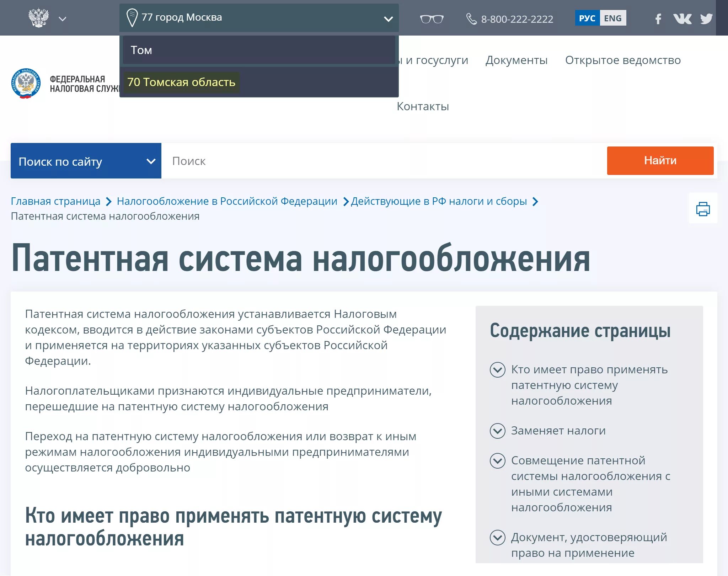
Task: Go to Главная страница breadcrumb link
Action: tap(55, 201)
